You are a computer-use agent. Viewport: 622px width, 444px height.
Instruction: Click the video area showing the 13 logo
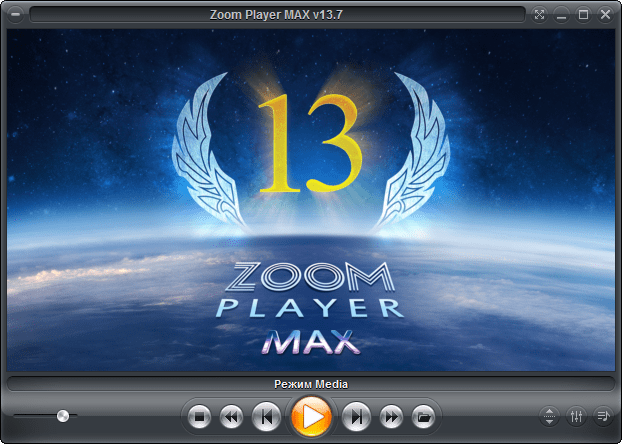coord(311,200)
